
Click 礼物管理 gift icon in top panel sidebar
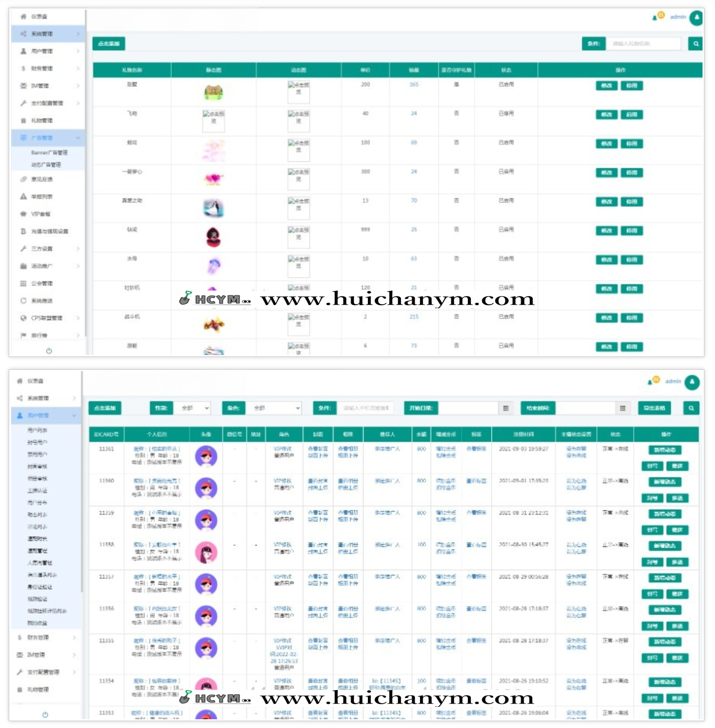pyautogui.click(x=24, y=120)
